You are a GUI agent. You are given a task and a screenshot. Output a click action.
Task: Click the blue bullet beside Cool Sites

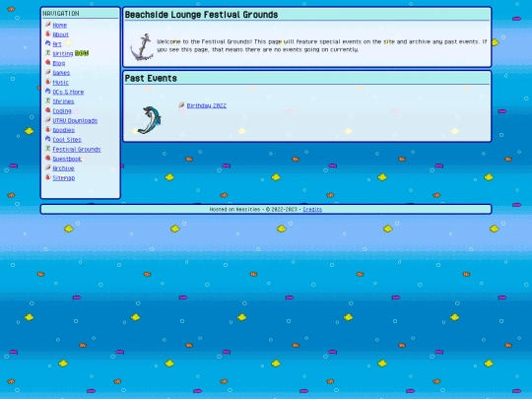48,139
